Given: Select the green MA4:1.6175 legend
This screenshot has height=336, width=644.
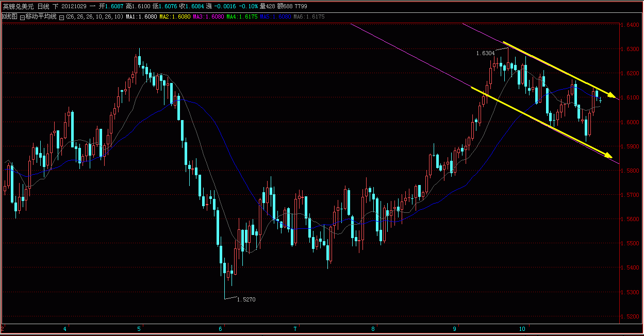Looking at the screenshot, I should [242, 16].
